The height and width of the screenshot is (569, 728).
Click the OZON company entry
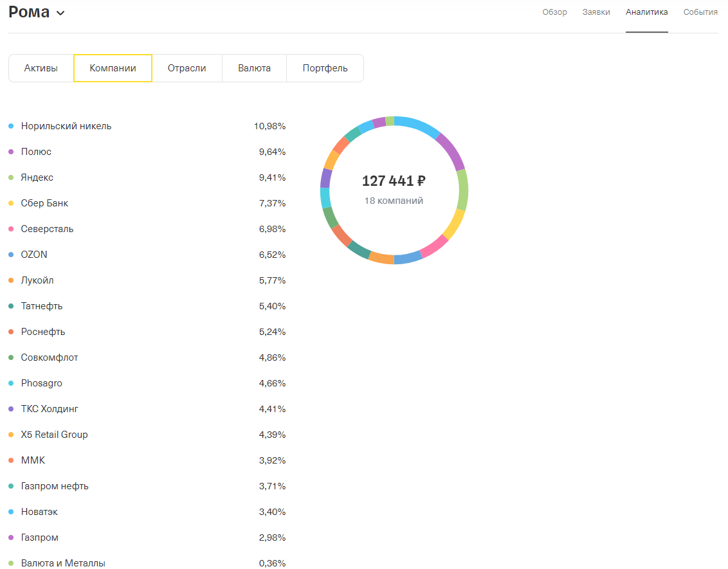coord(34,254)
